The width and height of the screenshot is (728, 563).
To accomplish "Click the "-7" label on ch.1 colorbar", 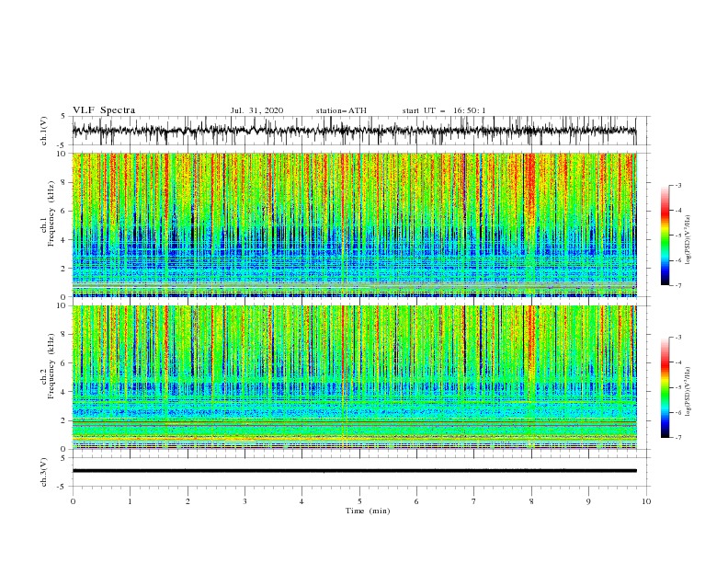I will 677,285.
